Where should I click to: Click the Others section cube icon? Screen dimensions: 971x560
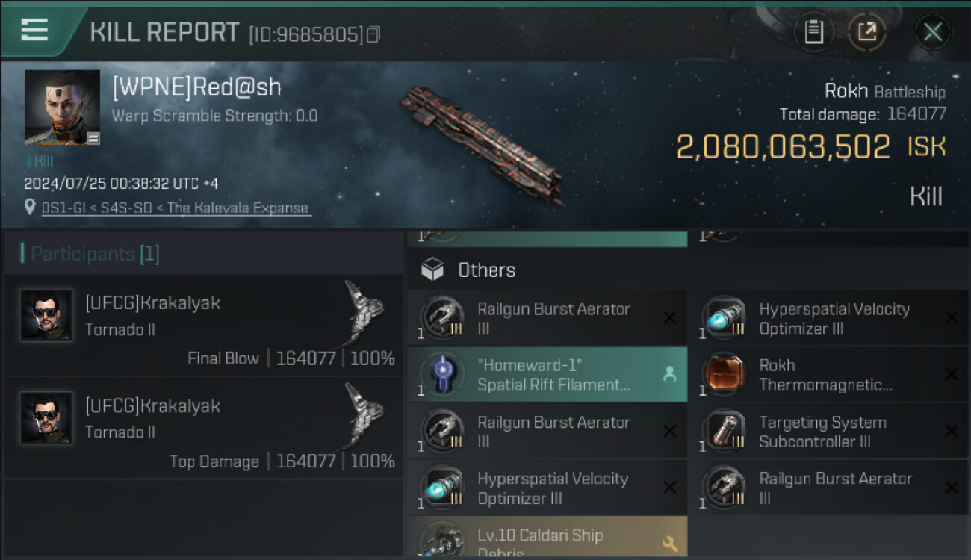432,270
